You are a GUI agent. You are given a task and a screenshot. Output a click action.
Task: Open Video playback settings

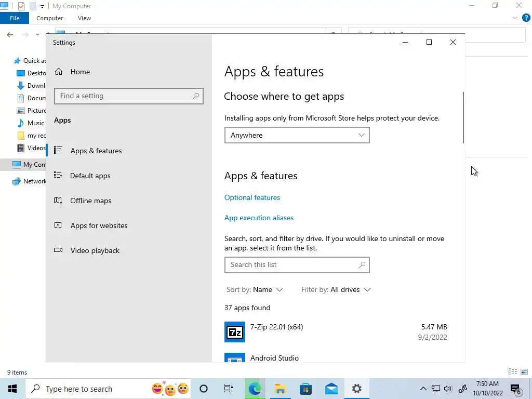click(x=95, y=250)
